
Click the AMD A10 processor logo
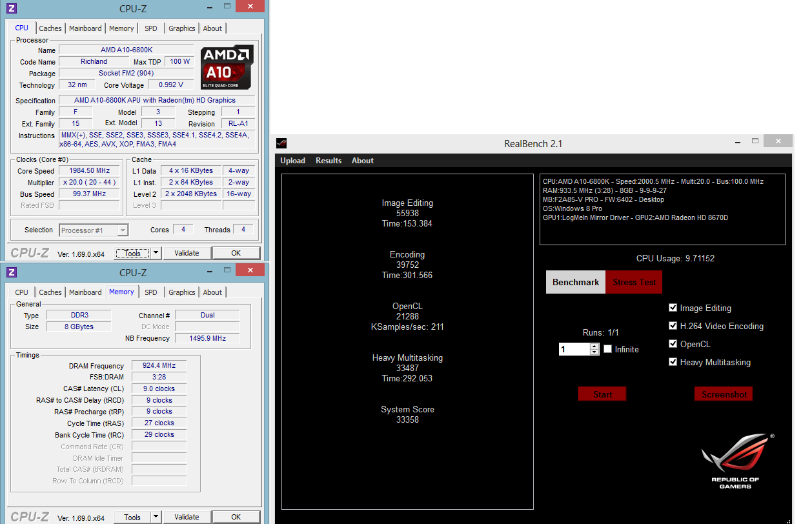pos(227,67)
